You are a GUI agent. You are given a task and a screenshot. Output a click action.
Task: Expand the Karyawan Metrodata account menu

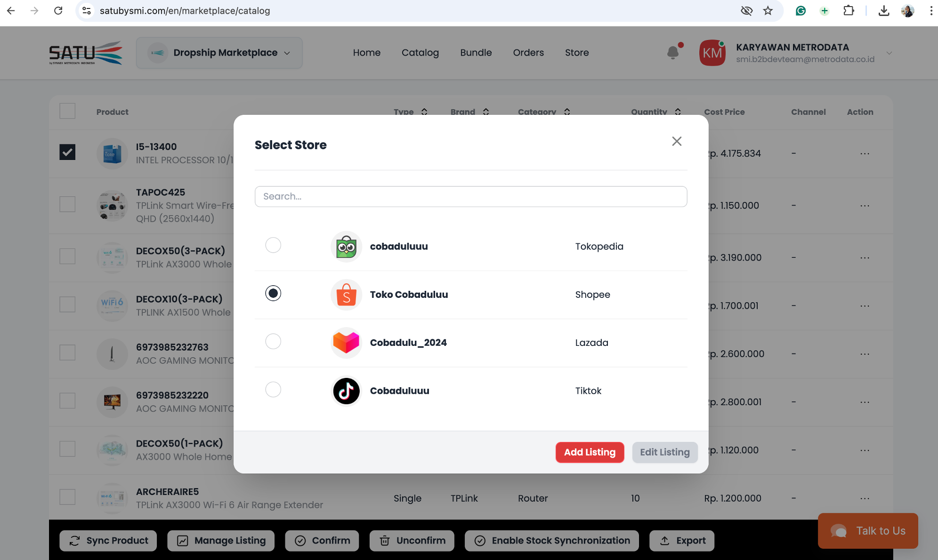[x=889, y=53]
